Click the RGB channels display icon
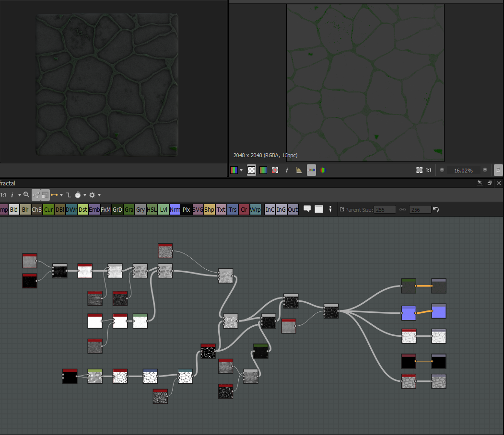504x435 pixels. click(234, 170)
